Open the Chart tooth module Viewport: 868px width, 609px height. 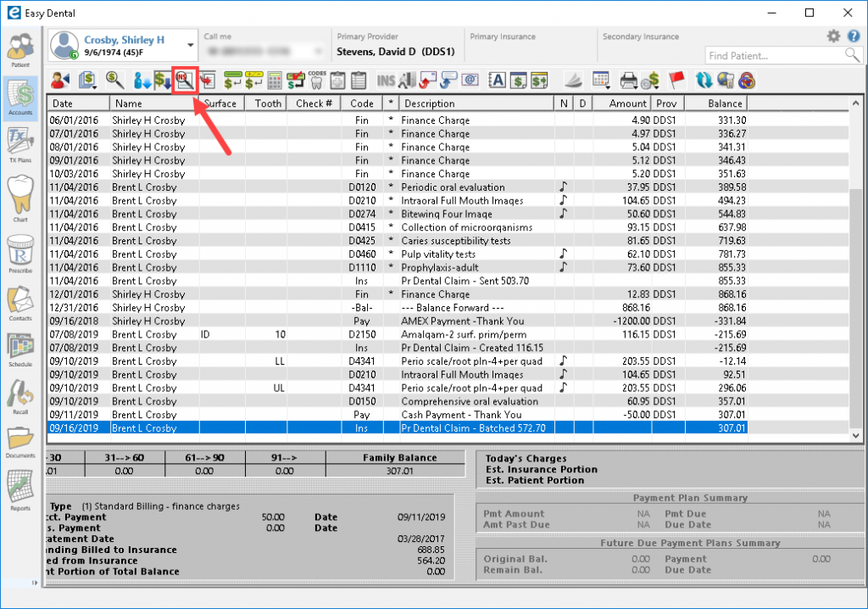point(20,198)
